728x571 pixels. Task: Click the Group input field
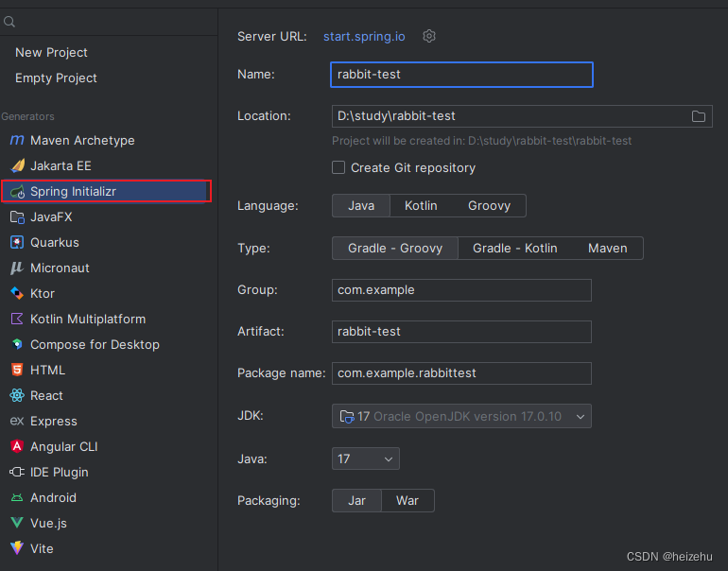(x=461, y=290)
